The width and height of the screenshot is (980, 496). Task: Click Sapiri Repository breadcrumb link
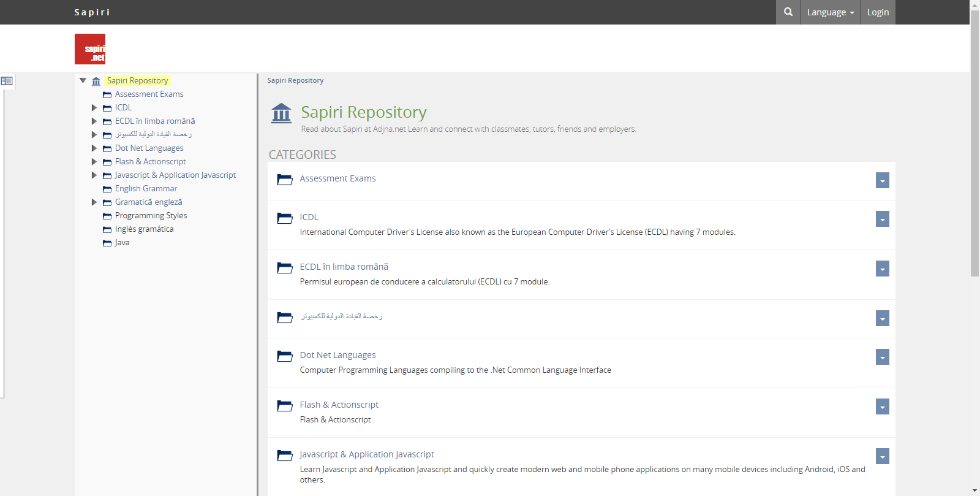point(295,80)
